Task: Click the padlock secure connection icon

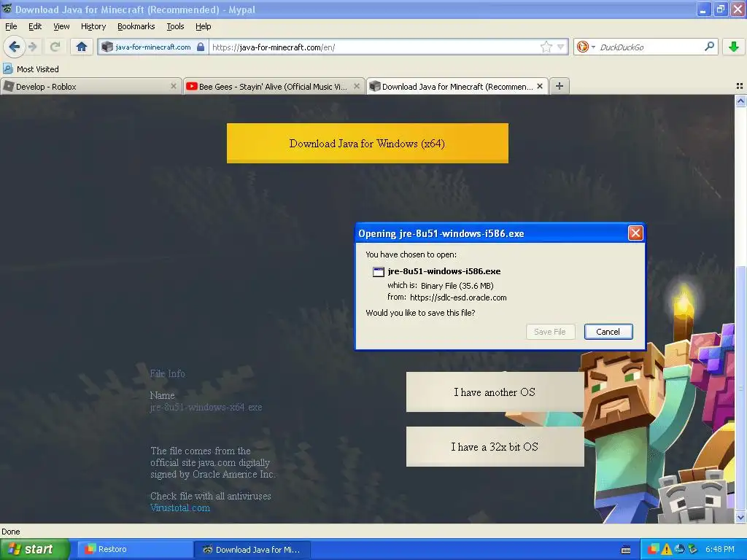Action: coord(201,47)
